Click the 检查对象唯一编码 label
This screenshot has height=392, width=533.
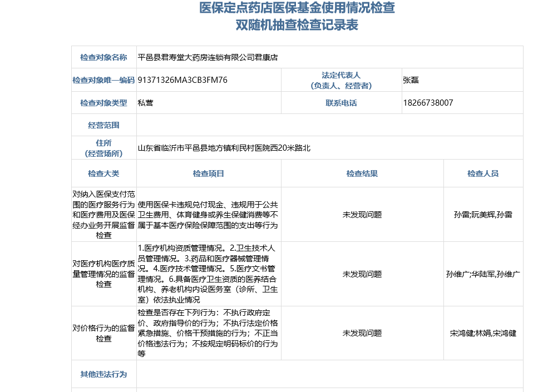pos(103,80)
